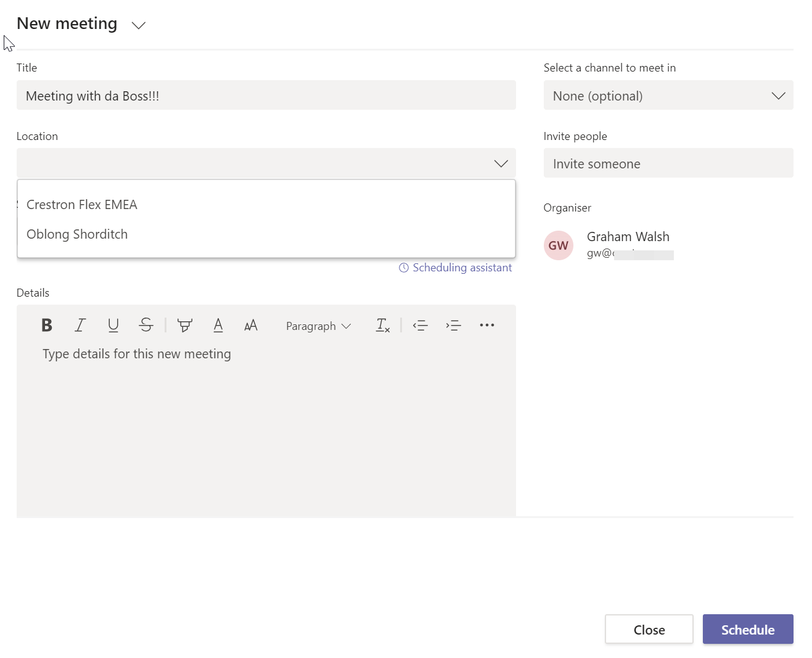
Task: Expand the New meeting type chevron
Action: [139, 25]
